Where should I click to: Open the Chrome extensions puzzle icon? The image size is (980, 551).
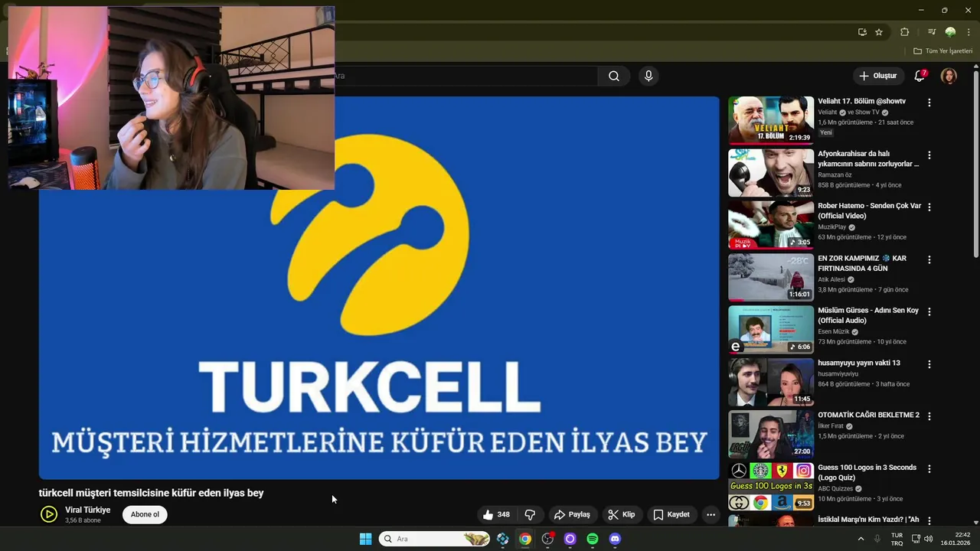tap(904, 32)
